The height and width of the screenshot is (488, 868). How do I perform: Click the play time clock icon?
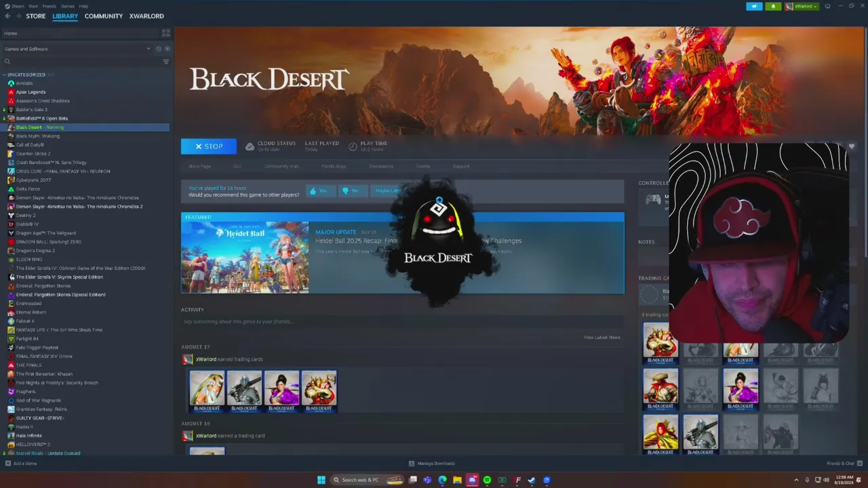click(x=353, y=146)
